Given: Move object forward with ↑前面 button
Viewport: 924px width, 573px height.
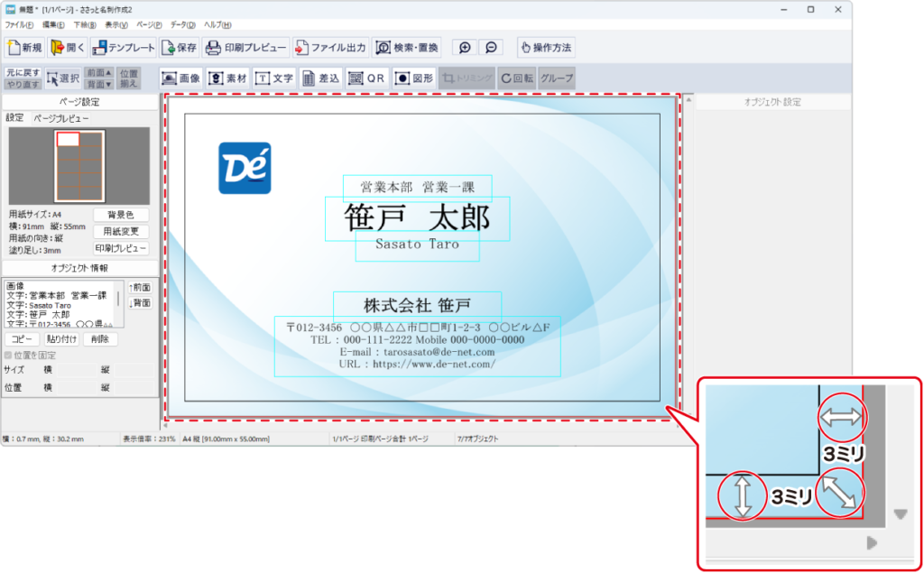Looking at the screenshot, I should pos(140,287).
